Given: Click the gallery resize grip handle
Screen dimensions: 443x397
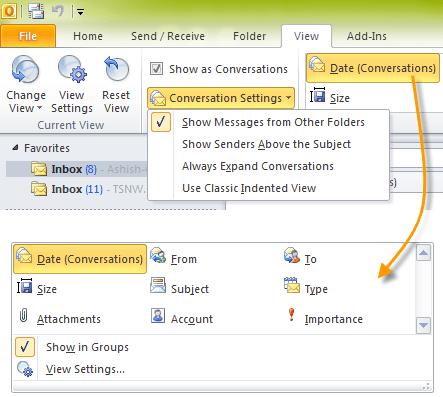Looking at the screenshot, I should [x=426, y=387].
